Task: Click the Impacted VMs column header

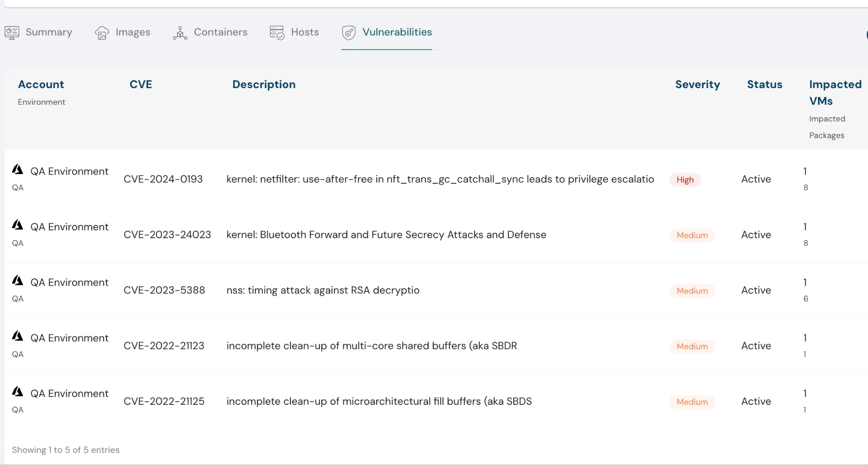Action: tap(835, 92)
